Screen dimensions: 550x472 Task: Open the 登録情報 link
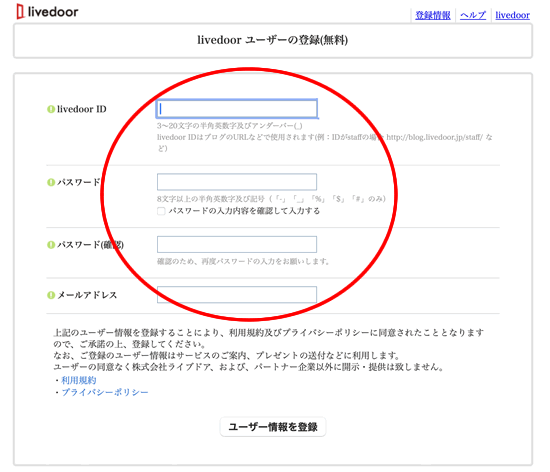click(x=433, y=15)
